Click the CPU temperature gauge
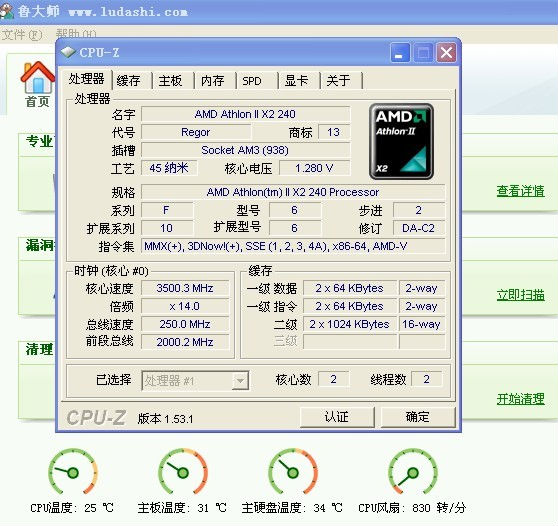 73,472
